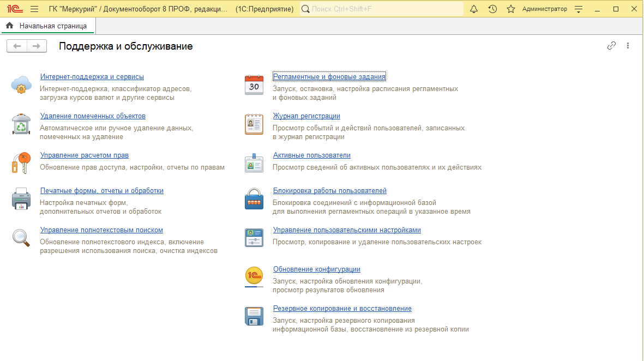
Task: Click the yellow 1C configuration update icon
Action: coord(254,277)
